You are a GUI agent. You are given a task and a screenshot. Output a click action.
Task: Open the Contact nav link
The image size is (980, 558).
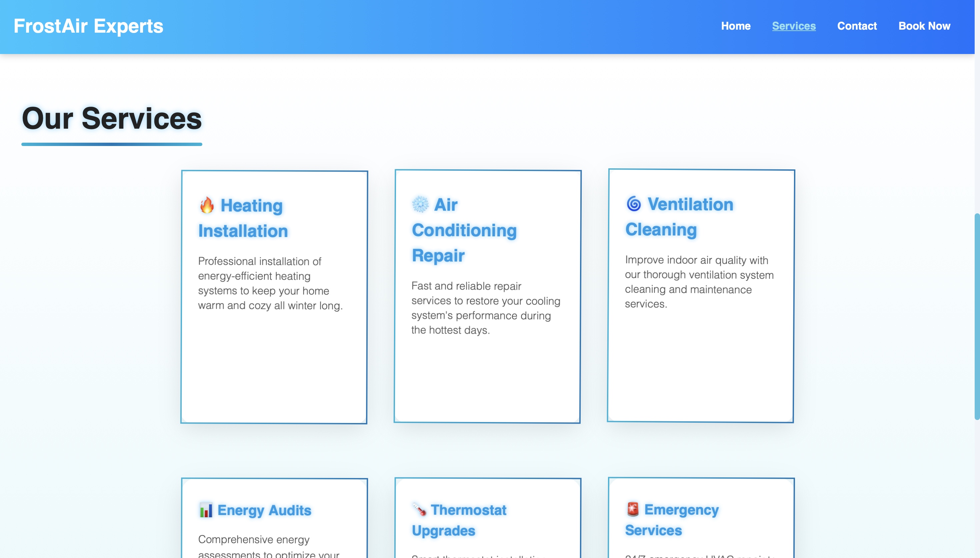(x=857, y=26)
